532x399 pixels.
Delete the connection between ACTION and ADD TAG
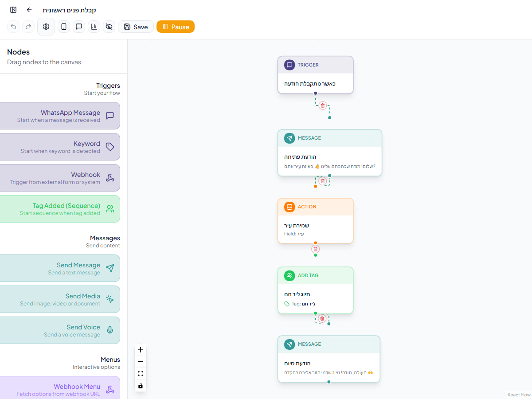click(316, 249)
